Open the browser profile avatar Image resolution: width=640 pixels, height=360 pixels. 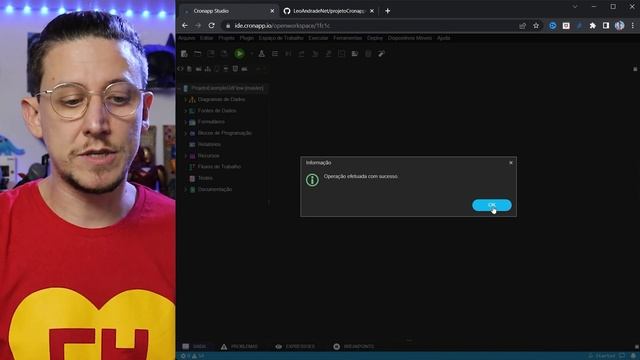pos(620,26)
